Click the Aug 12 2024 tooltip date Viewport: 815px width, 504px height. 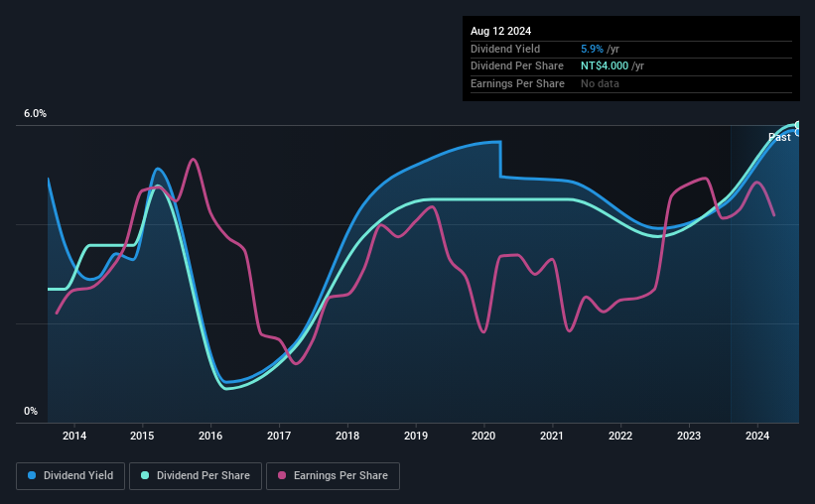(x=500, y=31)
